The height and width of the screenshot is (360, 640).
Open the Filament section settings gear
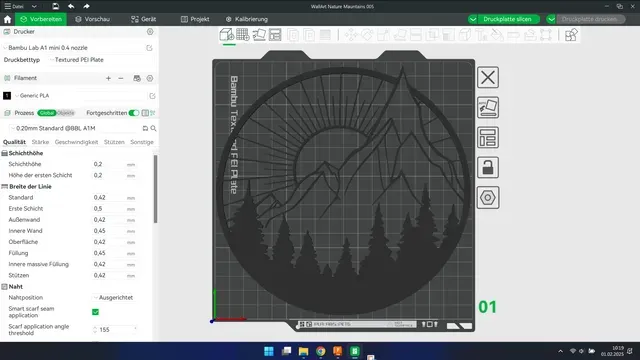pos(150,78)
